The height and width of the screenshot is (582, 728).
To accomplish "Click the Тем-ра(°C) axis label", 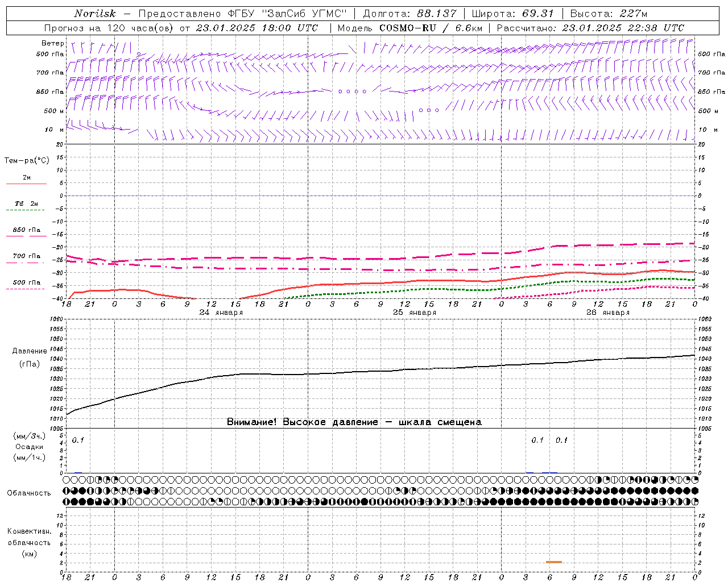I will 27,161.
